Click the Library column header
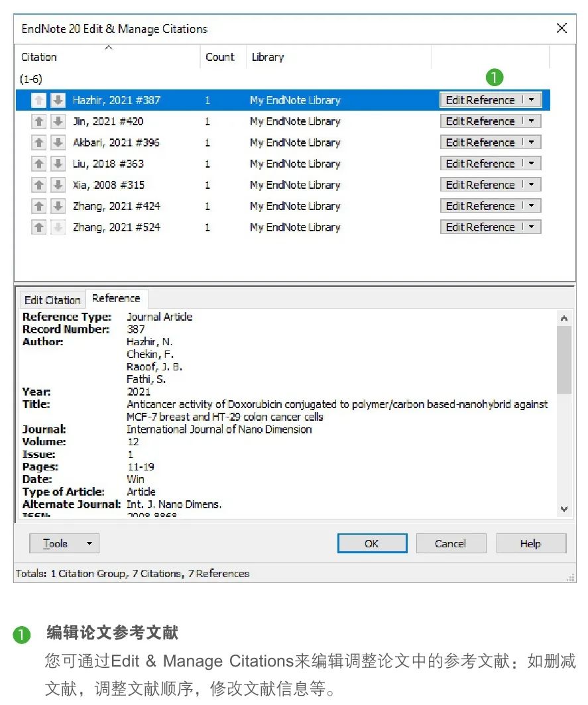 coord(338,57)
